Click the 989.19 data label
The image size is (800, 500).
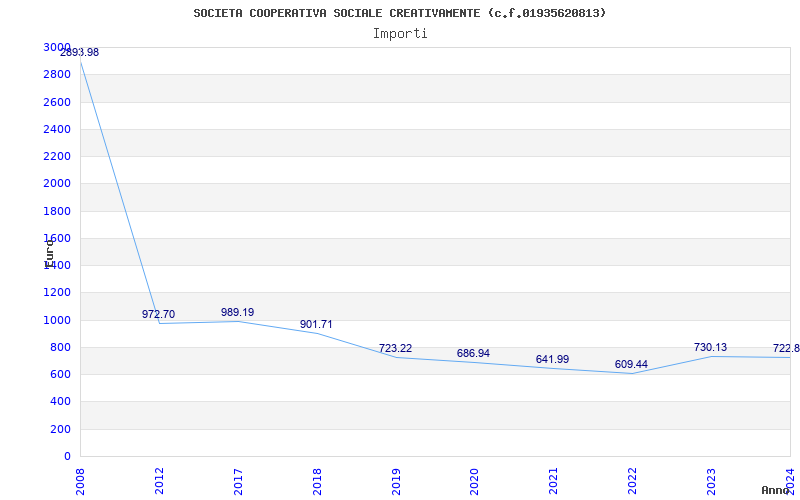point(237,312)
